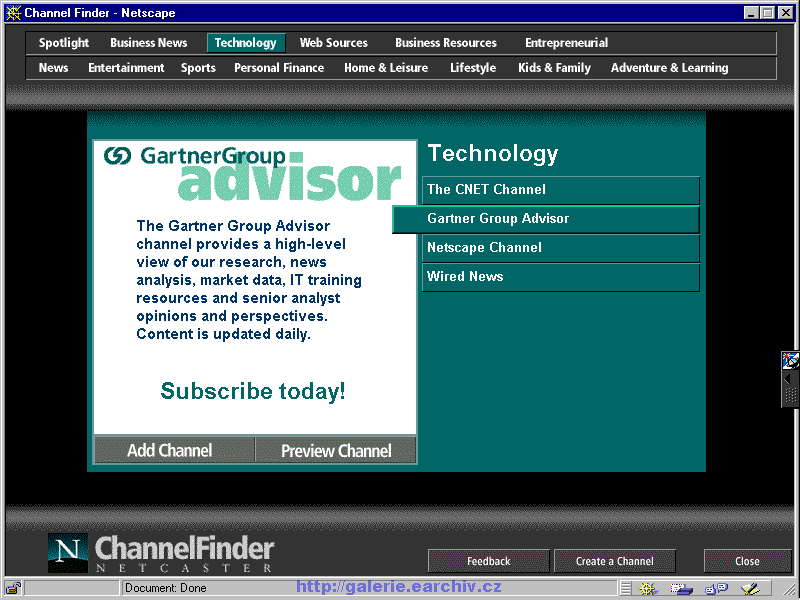Screen dimensions: 800x600
Task: Click the Add Channel button
Action: (x=174, y=450)
